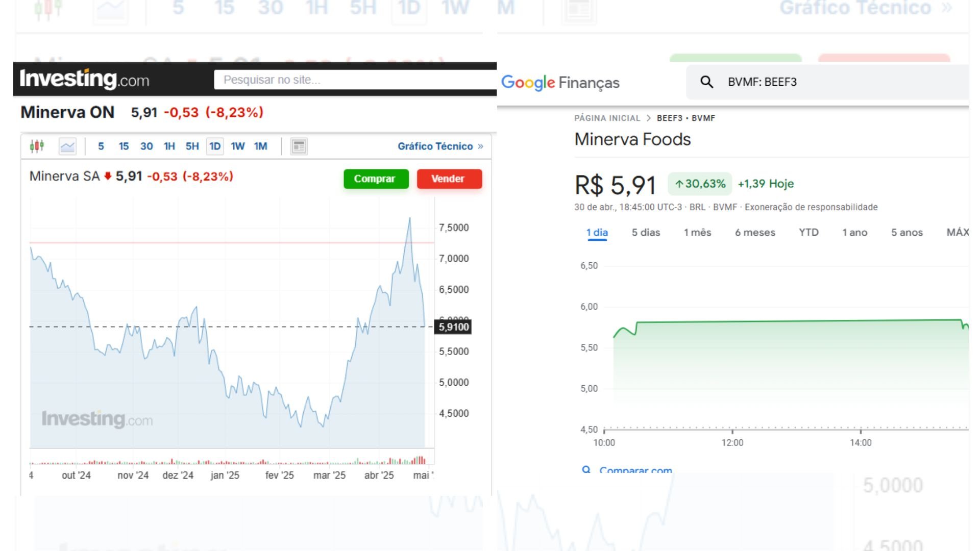
Task: Focus the BVMF: BEEF3 search box
Action: click(827, 82)
